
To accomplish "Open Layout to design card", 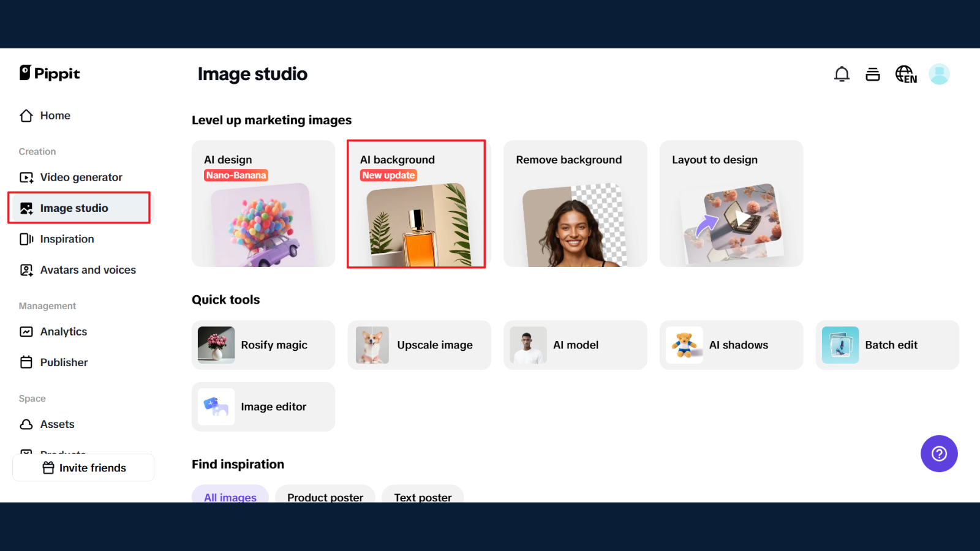I will point(731,204).
